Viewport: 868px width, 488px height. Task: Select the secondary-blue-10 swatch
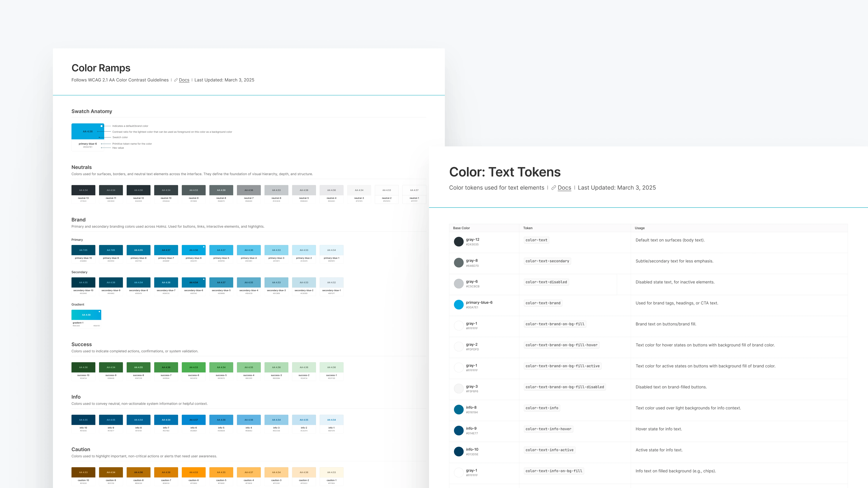[x=83, y=287]
